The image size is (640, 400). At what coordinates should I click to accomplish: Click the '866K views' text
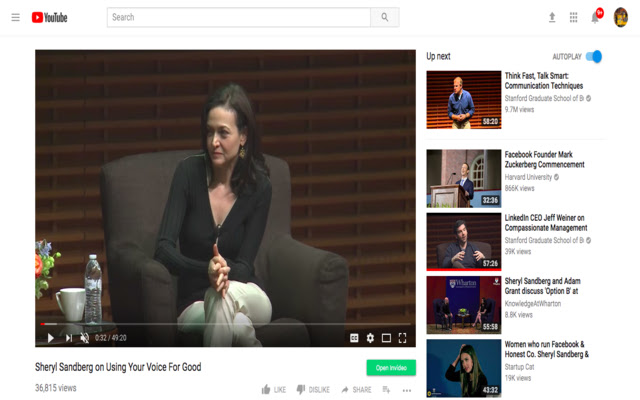(519, 188)
